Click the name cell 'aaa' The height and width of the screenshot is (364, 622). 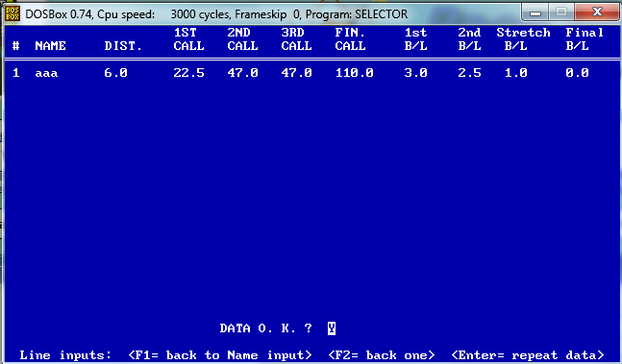coord(46,74)
